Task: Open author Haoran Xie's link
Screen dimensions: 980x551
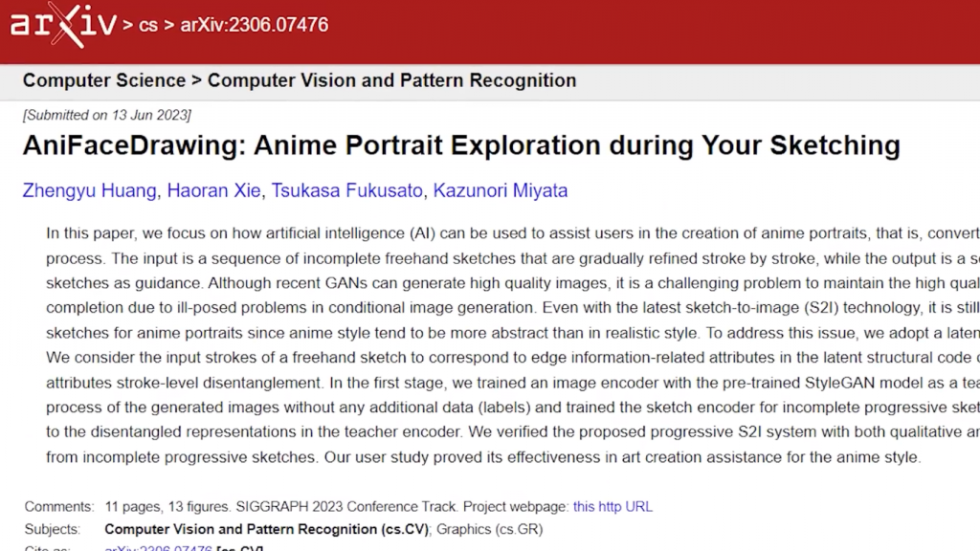Action: pos(213,190)
